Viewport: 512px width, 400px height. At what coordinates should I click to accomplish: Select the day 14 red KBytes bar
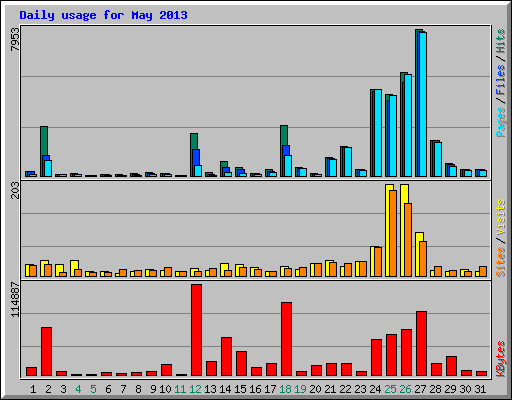pos(226,356)
